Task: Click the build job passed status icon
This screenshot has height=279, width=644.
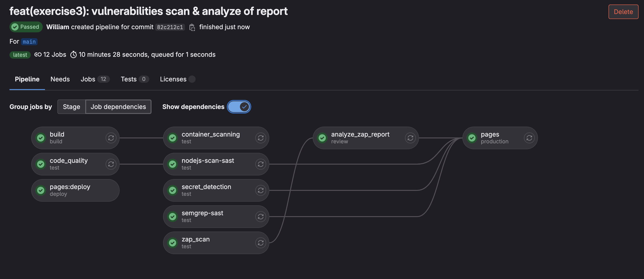Action: pyautogui.click(x=41, y=138)
